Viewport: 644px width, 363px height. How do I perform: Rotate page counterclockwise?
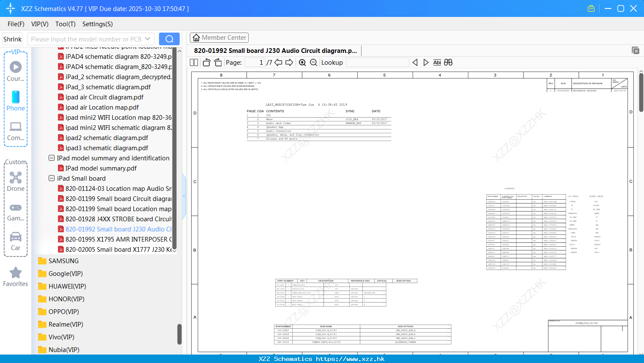point(207,62)
